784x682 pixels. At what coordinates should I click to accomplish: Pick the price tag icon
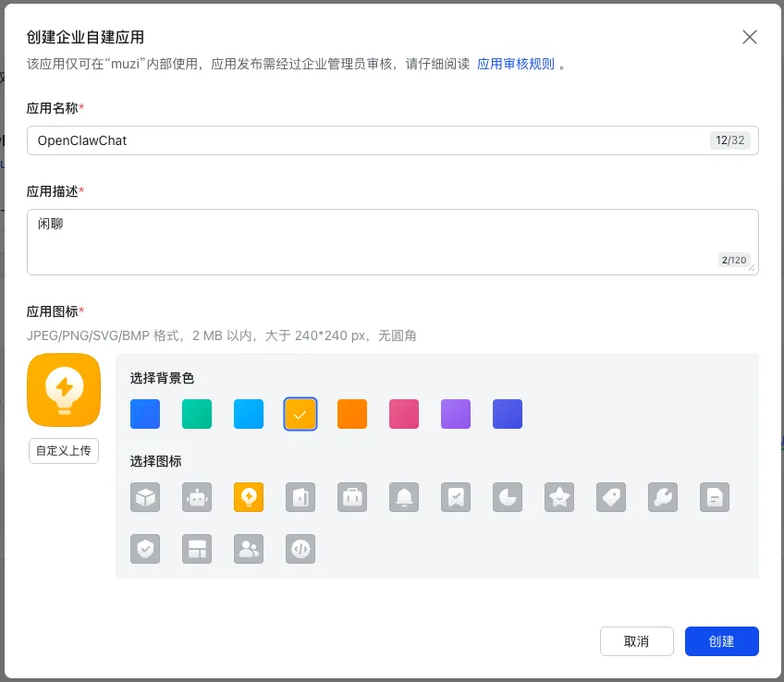coord(611,497)
